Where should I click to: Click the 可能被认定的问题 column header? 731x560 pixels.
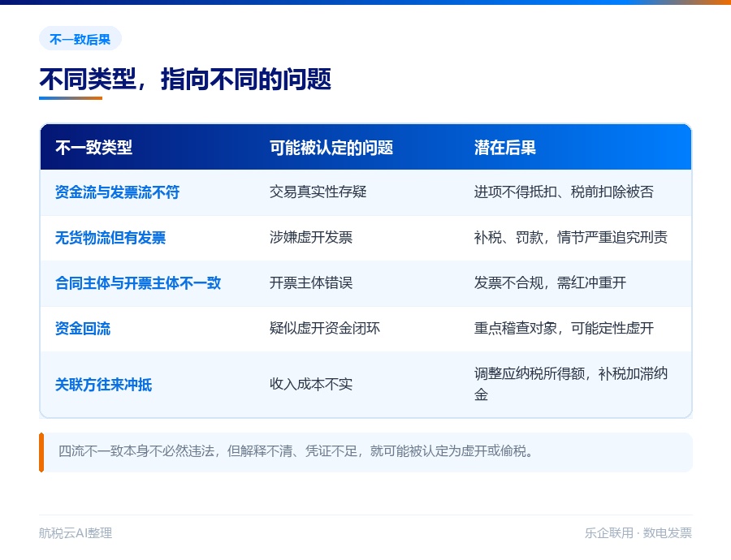click(331, 148)
